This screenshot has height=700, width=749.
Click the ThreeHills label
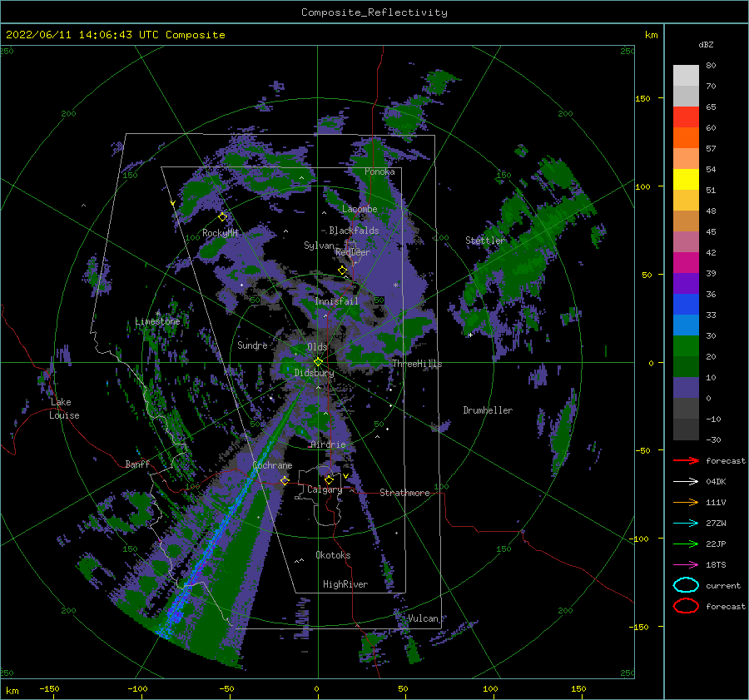click(x=417, y=364)
